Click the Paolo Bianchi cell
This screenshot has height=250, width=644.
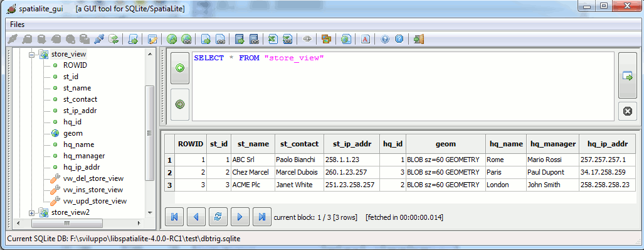(x=299, y=160)
